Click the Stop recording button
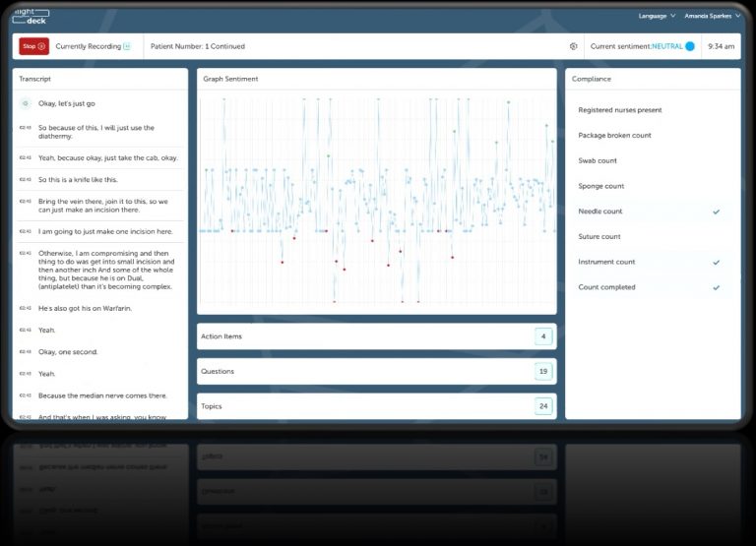The image size is (756, 546). click(x=33, y=46)
